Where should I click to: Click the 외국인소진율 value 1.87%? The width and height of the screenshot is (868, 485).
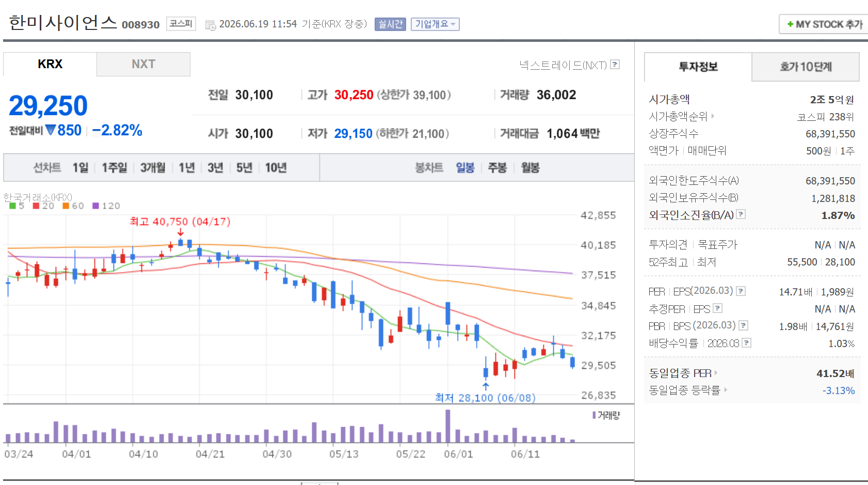pyautogui.click(x=838, y=215)
